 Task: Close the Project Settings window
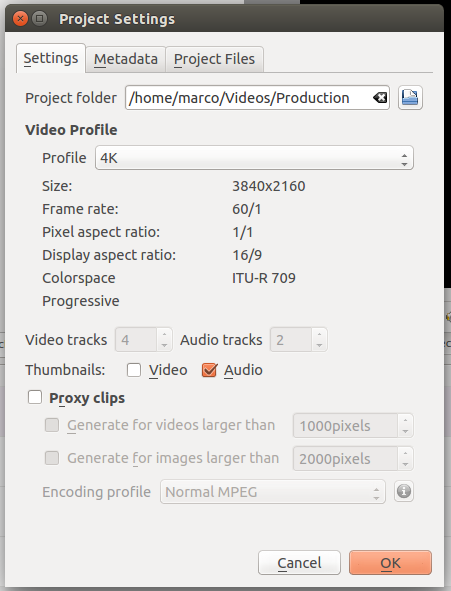tap(20, 18)
